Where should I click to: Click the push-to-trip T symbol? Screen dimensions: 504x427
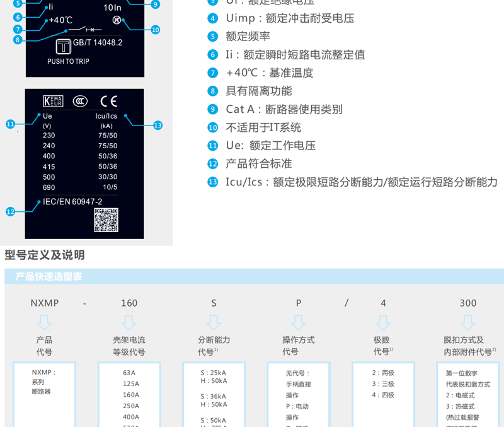pos(64,47)
